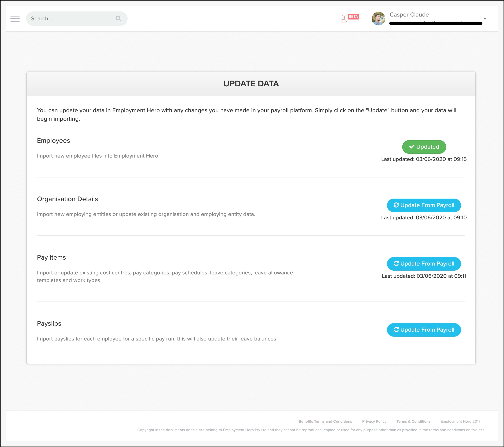
Task: Click the red BETA badge label
Action: [x=353, y=17]
